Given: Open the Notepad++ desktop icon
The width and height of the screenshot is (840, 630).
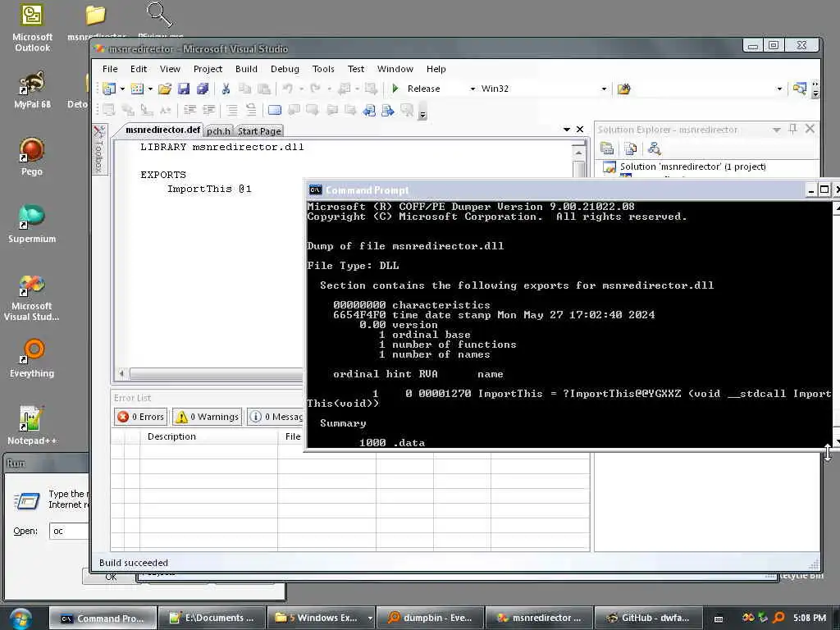Looking at the screenshot, I should tap(32, 426).
